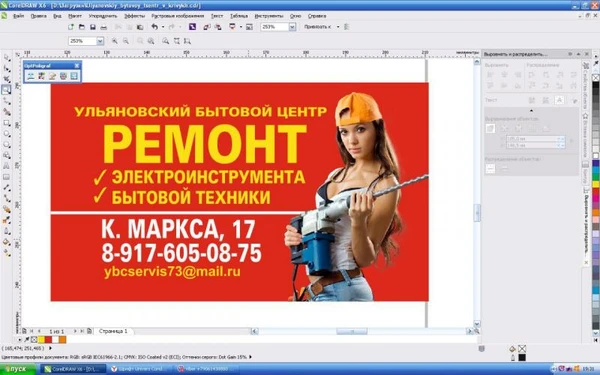Screen dimensions: 600x375
Task: Zoom to page with the property bar icon
Action: point(165,41)
